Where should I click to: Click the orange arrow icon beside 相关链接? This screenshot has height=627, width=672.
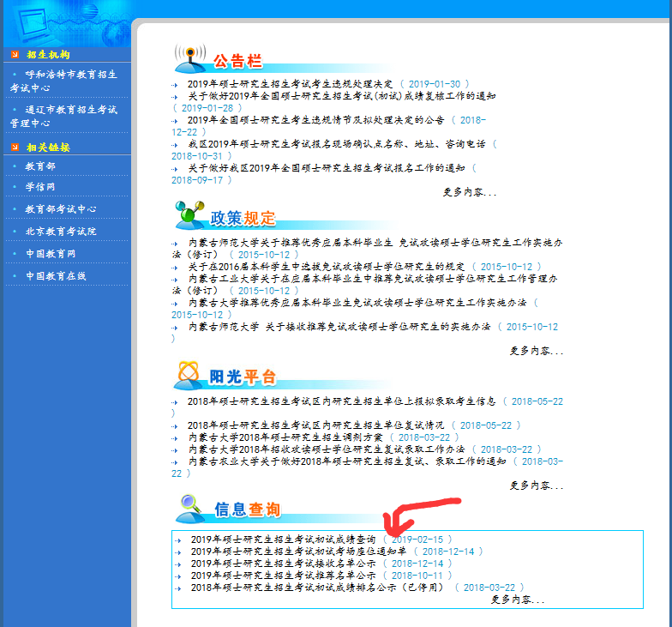click(x=15, y=148)
